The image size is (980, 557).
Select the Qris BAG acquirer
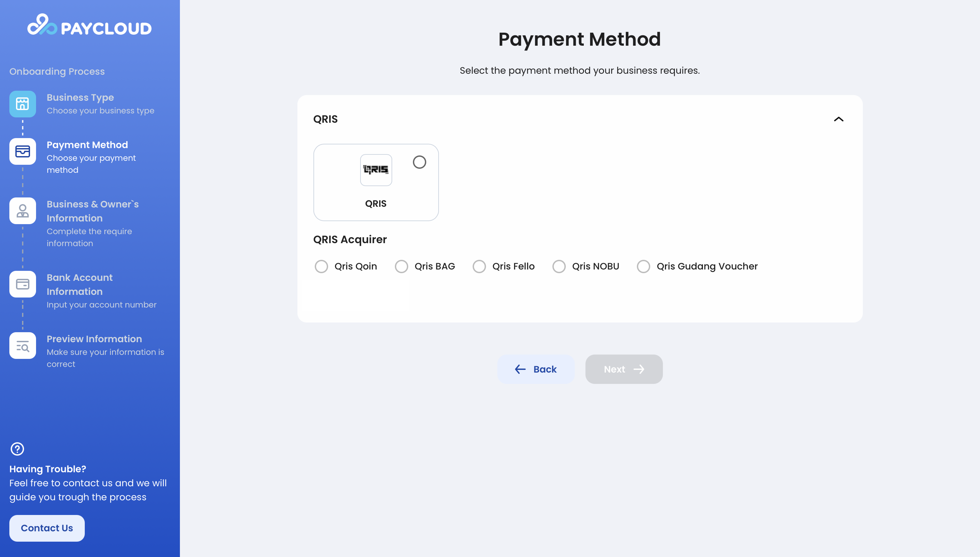tap(402, 266)
